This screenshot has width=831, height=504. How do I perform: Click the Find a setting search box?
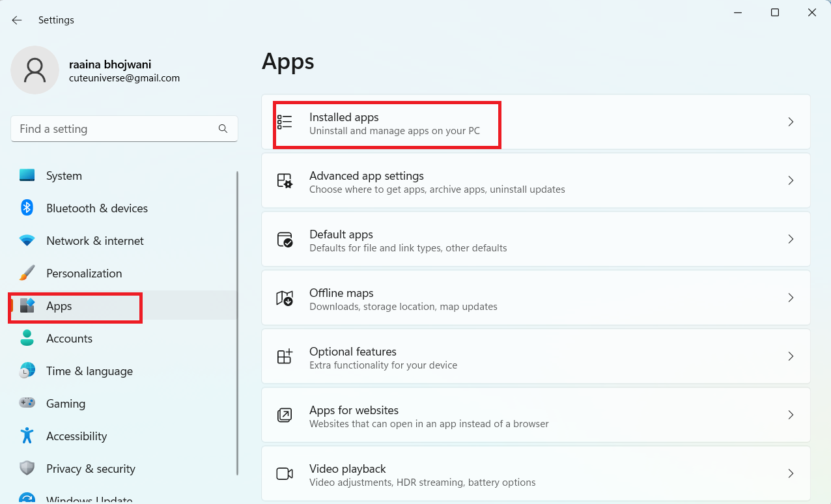tap(117, 129)
